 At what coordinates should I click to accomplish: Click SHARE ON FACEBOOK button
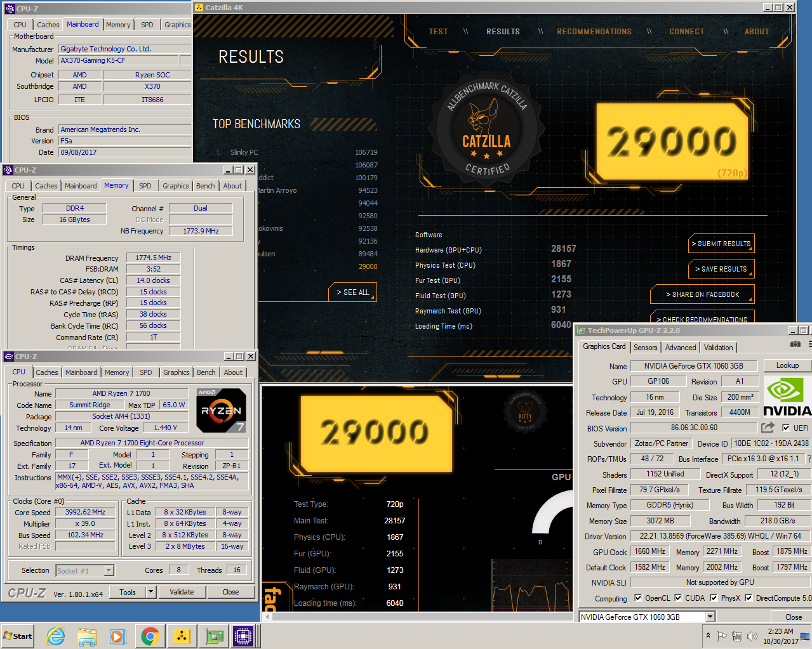(703, 294)
